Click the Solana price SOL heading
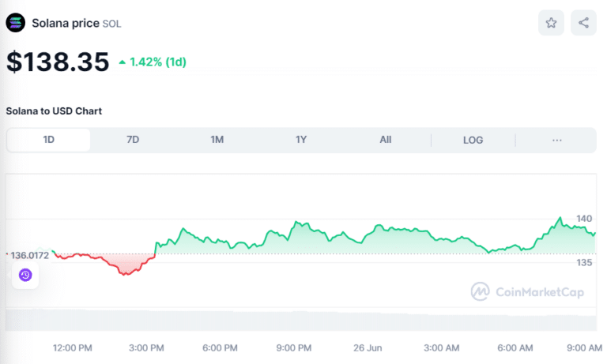607x364 pixels. (76, 23)
